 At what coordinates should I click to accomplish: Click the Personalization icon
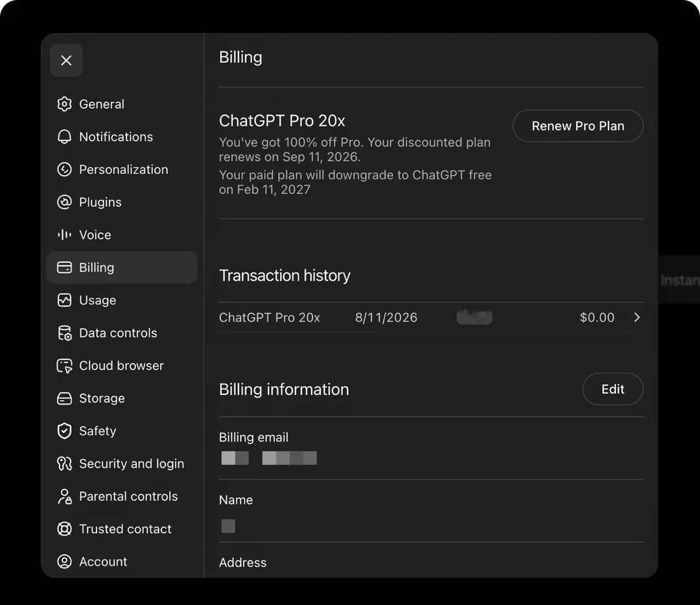pyautogui.click(x=64, y=169)
